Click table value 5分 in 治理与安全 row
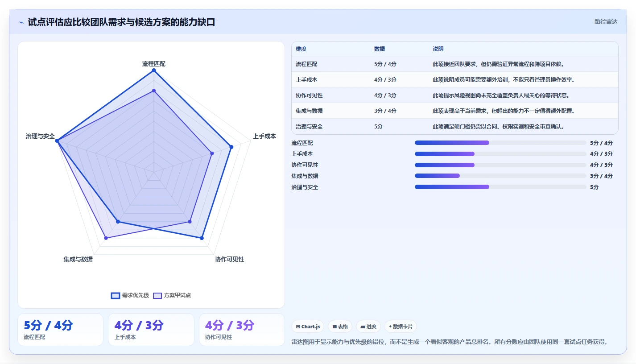Screen dimensions: 636x364 379,127
